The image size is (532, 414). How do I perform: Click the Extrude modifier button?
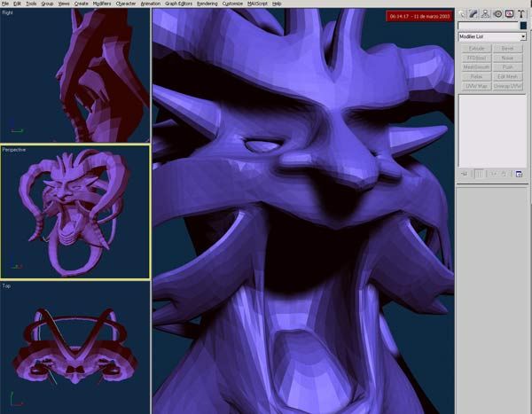click(476, 49)
